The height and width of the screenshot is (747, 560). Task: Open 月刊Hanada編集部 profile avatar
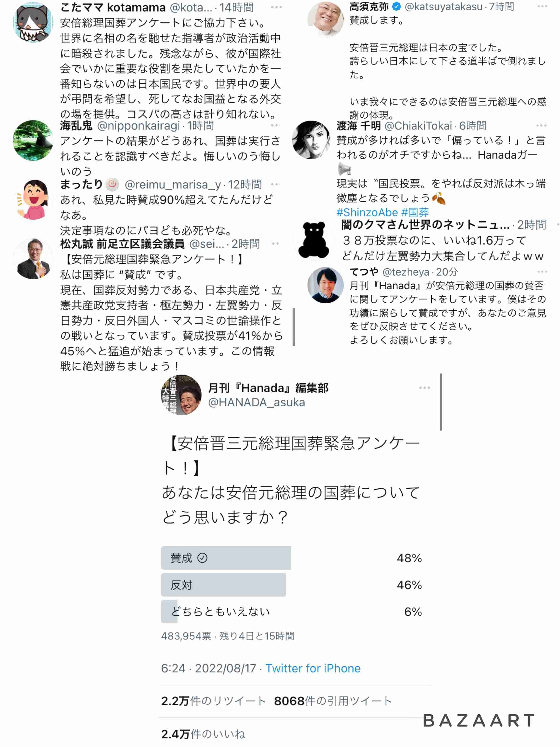(x=181, y=395)
